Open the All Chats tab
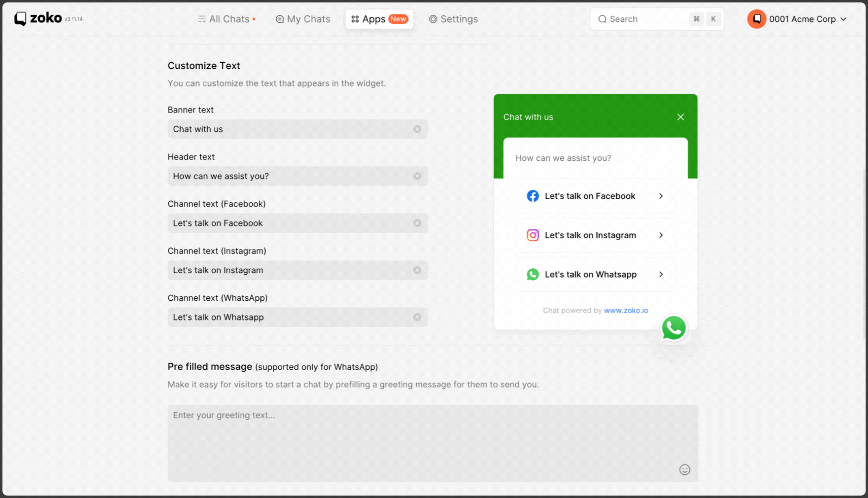Screen dimensions: 868x498 226,19
